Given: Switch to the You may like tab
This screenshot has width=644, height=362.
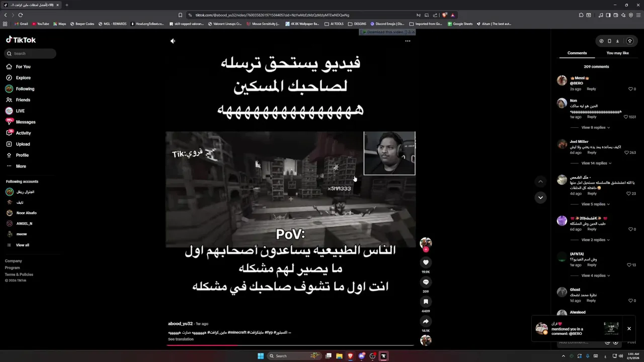Looking at the screenshot, I should pyautogui.click(x=617, y=53).
